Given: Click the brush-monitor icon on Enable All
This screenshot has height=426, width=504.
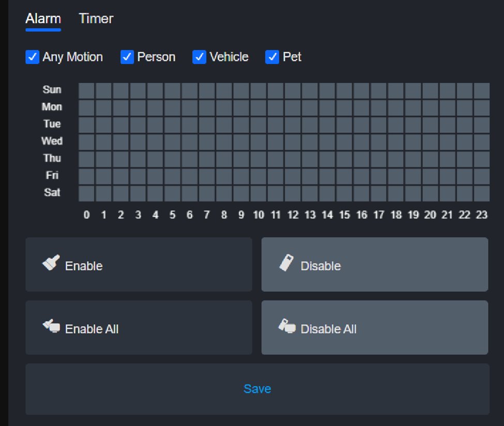Looking at the screenshot, I should coord(51,326).
